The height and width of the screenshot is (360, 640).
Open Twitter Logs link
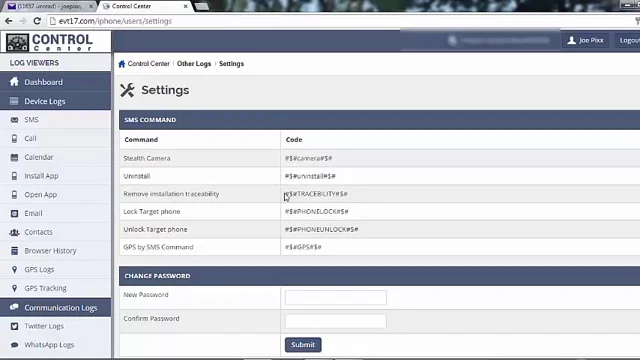(44, 326)
